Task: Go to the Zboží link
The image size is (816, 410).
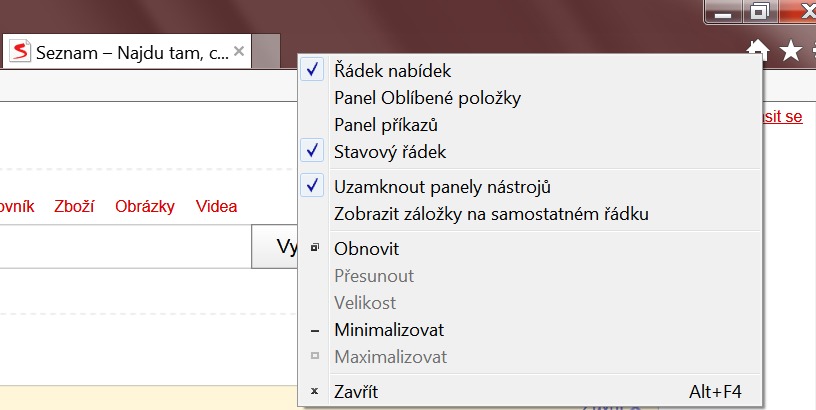Action: point(74,207)
